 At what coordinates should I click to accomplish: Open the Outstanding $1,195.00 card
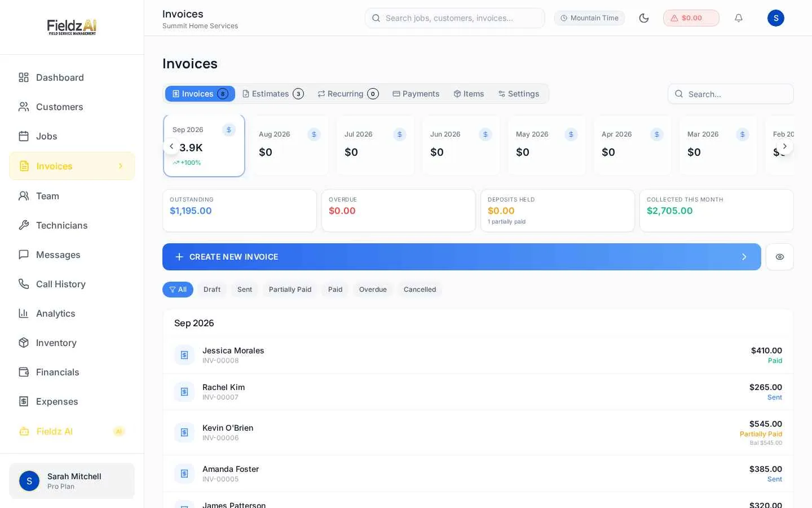pyautogui.click(x=240, y=211)
